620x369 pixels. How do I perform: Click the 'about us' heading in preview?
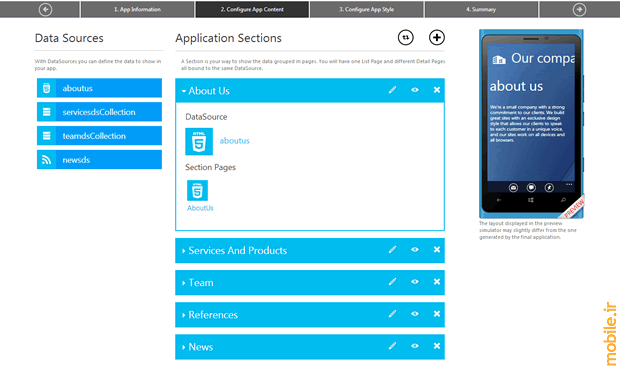coord(516,86)
